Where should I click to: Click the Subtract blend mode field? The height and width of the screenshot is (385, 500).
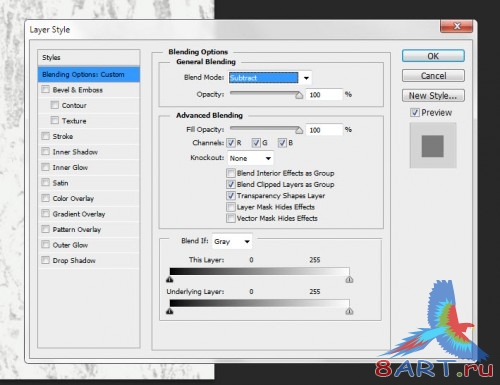[x=263, y=78]
